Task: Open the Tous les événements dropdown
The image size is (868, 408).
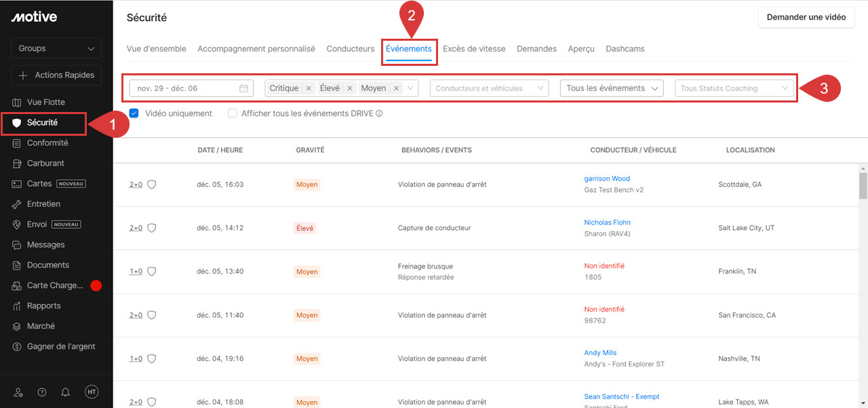Action: pyautogui.click(x=612, y=88)
